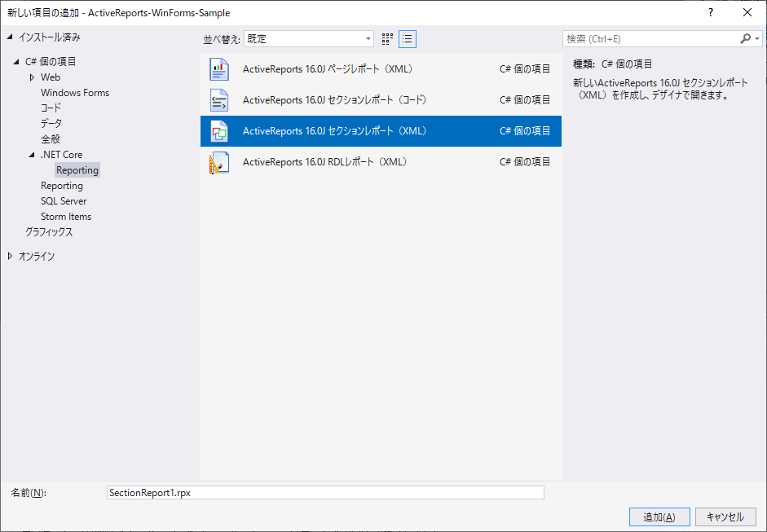This screenshot has height=532, width=767.
Task: Click the C# 個の項目 tree label
Action: click(x=51, y=62)
